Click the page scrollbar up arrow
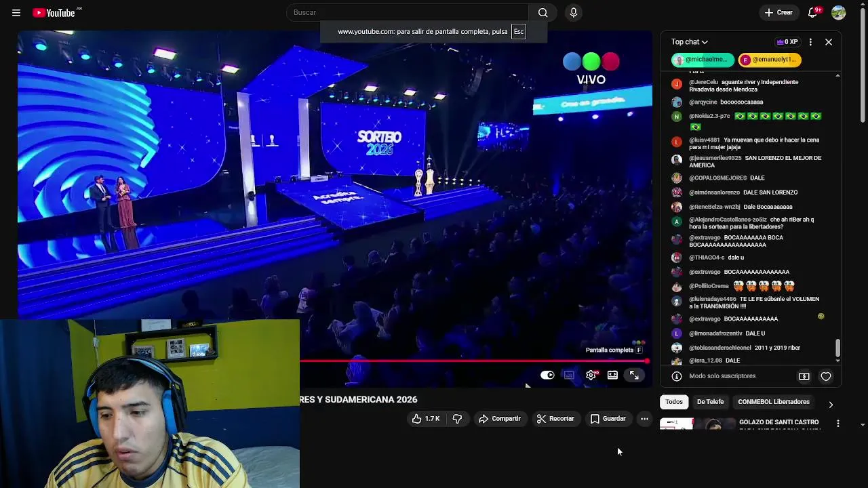This screenshot has width=868, height=488. (x=863, y=5)
